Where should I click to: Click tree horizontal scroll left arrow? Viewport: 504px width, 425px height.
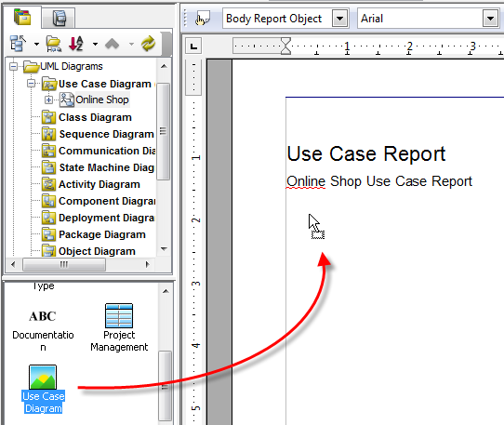tap(13, 265)
